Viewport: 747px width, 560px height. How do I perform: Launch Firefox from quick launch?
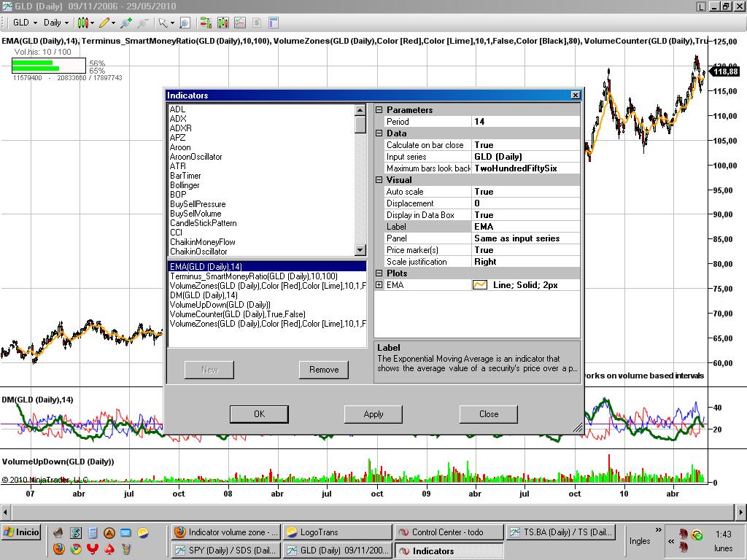(59, 549)
